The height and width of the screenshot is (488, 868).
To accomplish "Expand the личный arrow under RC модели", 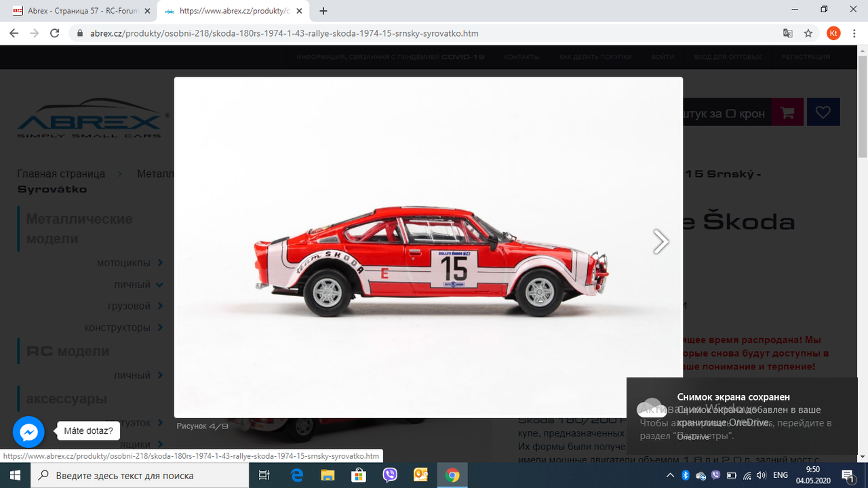I will (161, 375).
